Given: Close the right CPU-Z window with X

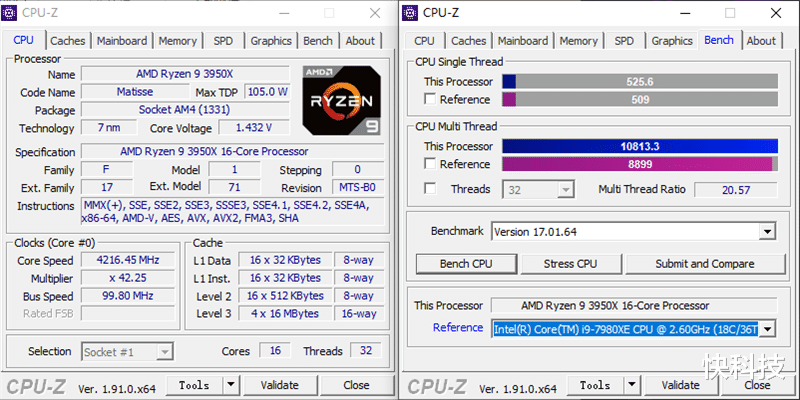Looking at the screenshot, I should pos(776,13).
